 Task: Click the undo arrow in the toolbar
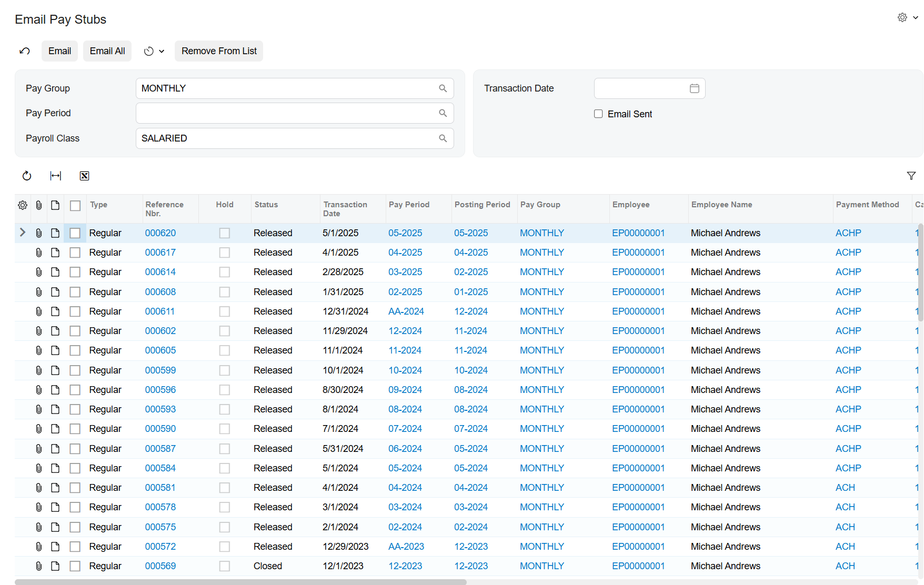[25, 51]
